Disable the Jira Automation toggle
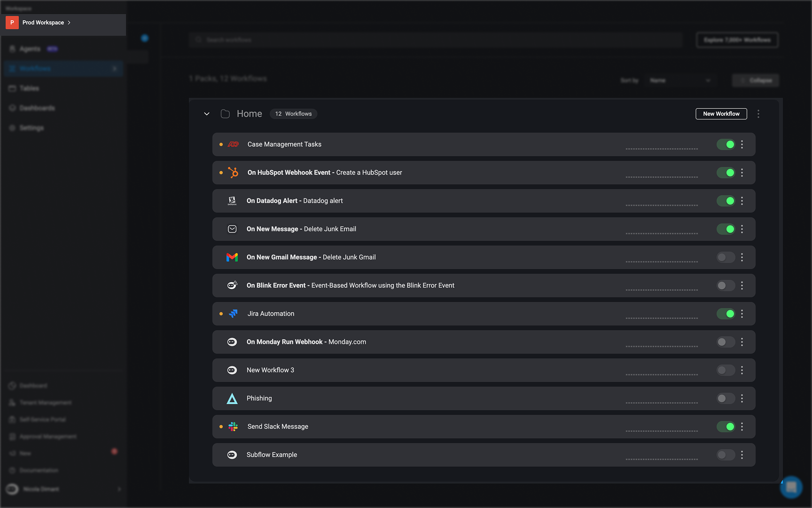The height and width of the screenshot is (508, 812). pyautogui.click(x=726, y=314)
